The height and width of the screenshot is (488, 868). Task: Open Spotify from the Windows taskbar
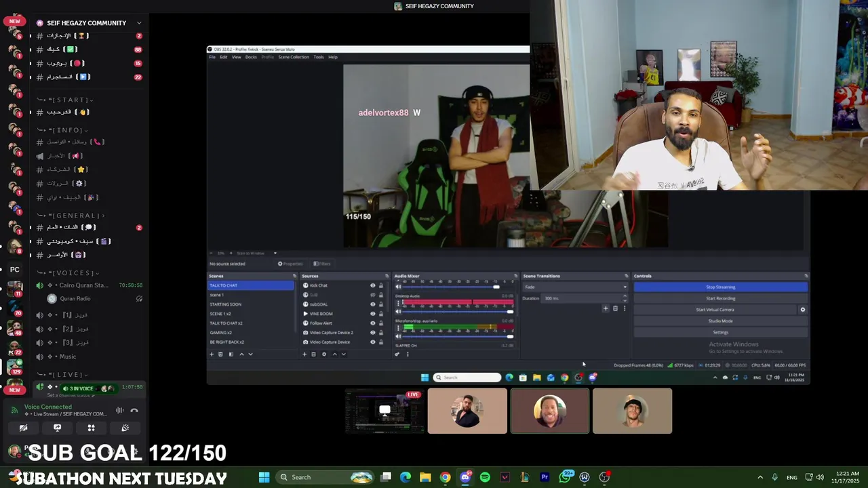(485, 477)
